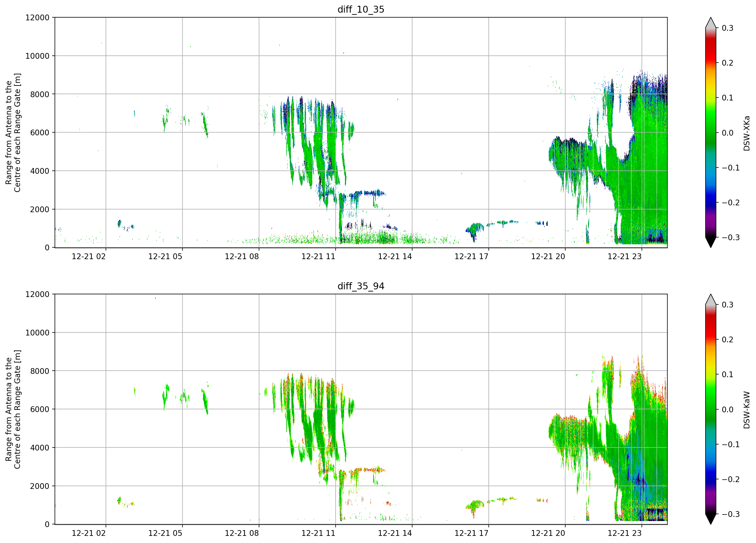Click the "10000" y-tick of the diff_35_94 plot
This screenshot has width=756, height=543.
[37, 332]
